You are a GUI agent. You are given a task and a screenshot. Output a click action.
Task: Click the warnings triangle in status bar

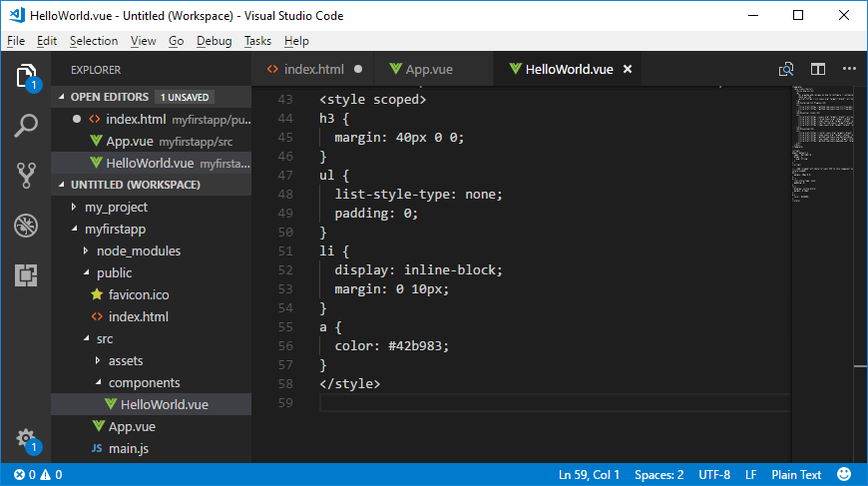tap(45, 474)
